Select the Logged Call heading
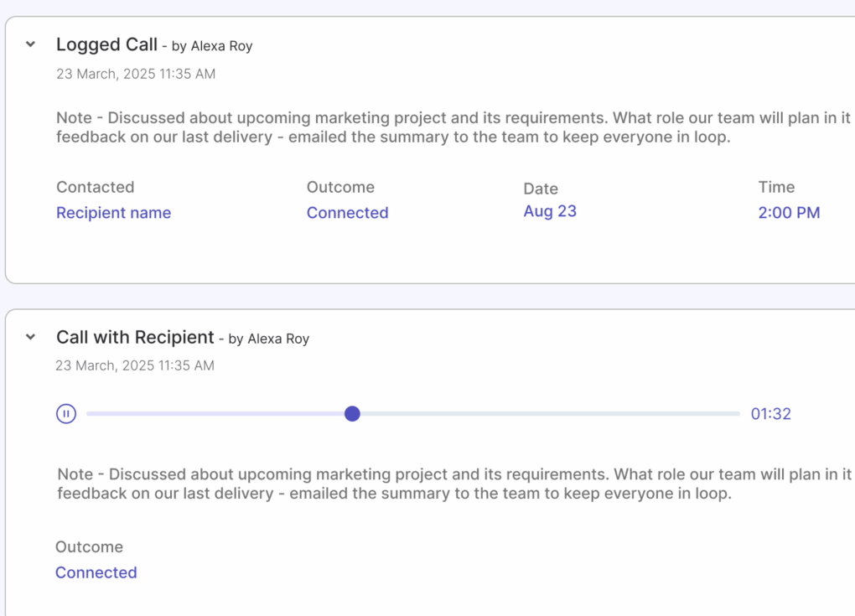This screenshot has height=616, width=855. [106, 44]
